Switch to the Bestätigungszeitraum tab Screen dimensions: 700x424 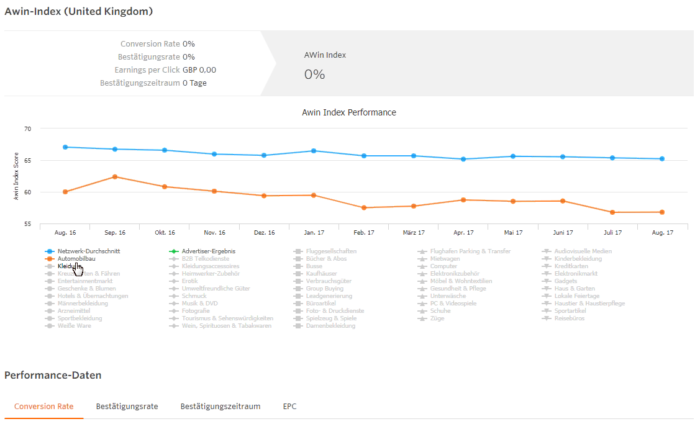click(x=220, y=407)
